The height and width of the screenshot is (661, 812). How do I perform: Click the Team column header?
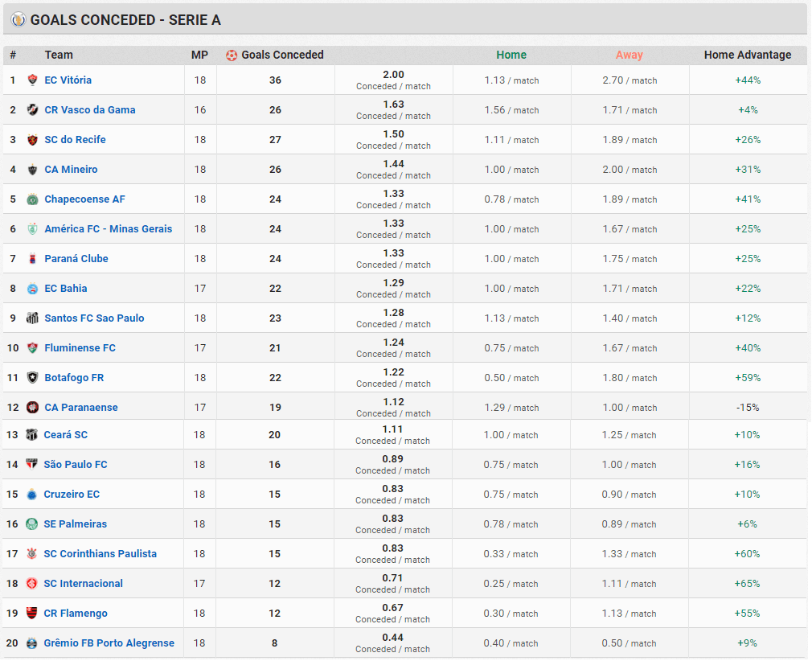(x=59, y=55)
